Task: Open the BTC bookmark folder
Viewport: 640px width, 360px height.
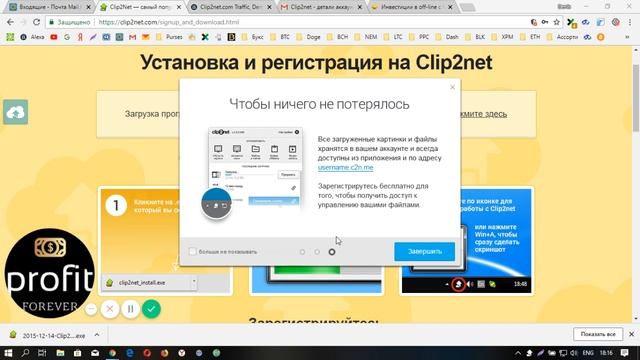Action: point(280,37)
